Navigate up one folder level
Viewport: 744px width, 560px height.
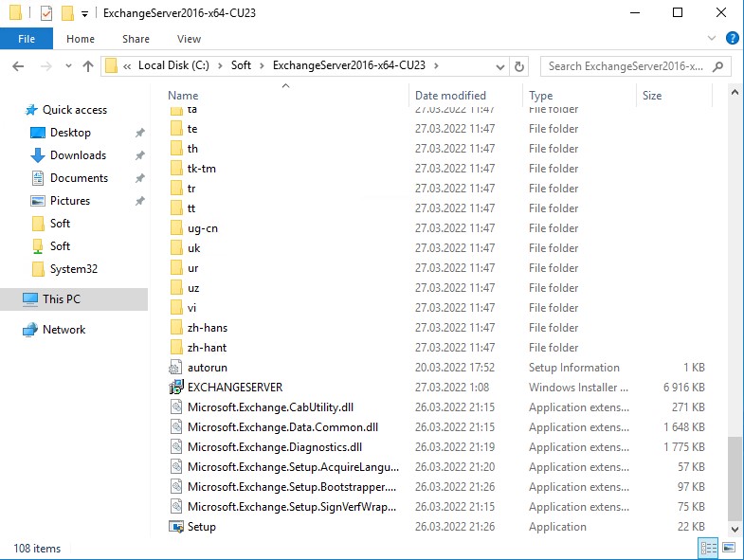click(x=88, y=66)
